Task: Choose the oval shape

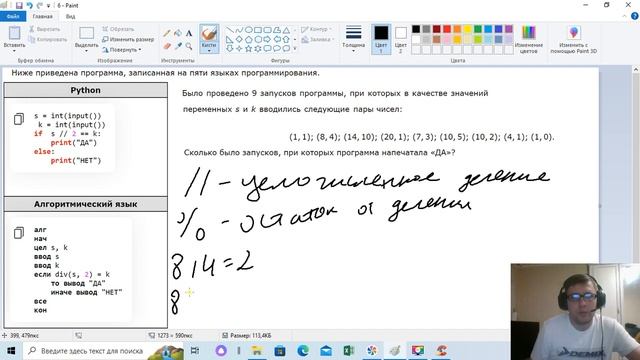Action: click(x=249, y=30)
